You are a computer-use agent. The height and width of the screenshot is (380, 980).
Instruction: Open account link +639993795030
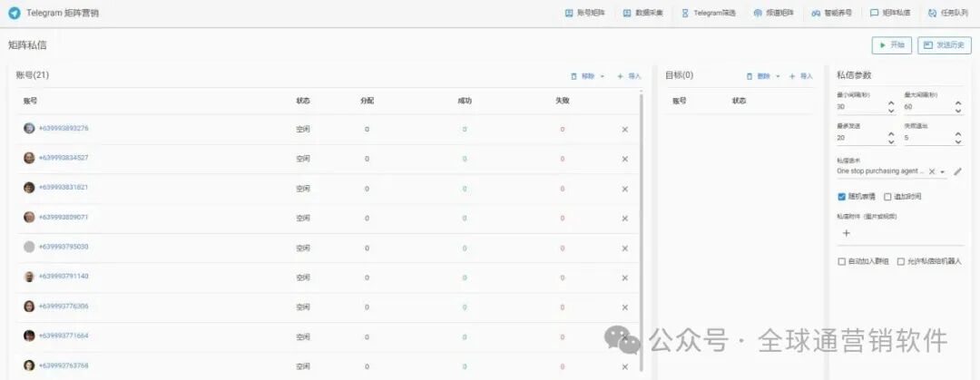click(64, 247)
